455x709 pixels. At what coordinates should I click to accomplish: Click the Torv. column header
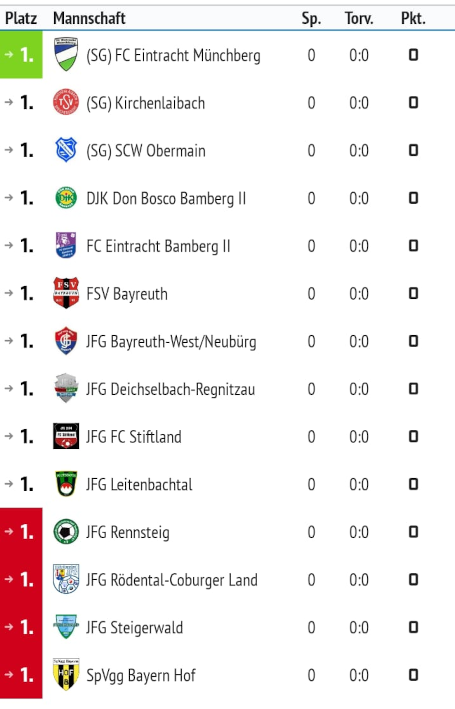tap(359, 19)
